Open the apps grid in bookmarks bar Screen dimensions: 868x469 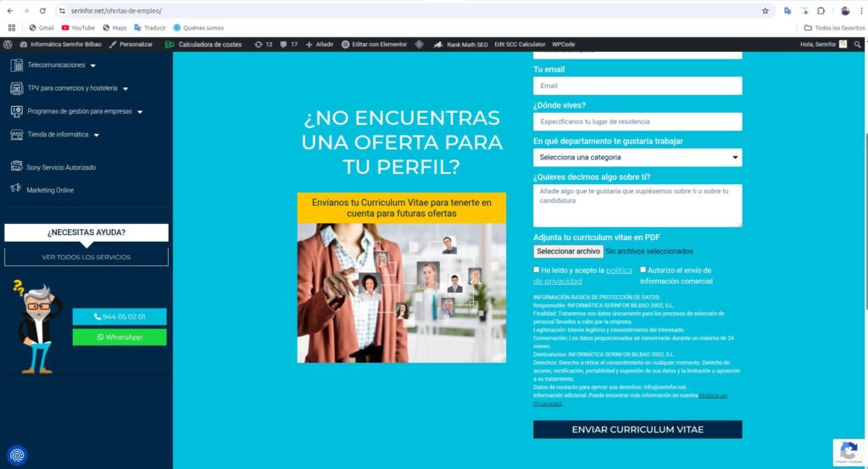point(12,28)
